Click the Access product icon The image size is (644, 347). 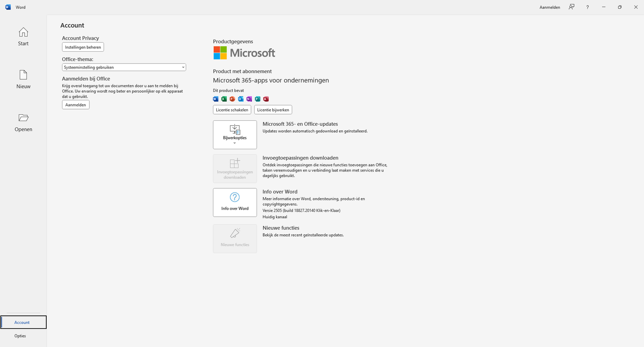266,99
